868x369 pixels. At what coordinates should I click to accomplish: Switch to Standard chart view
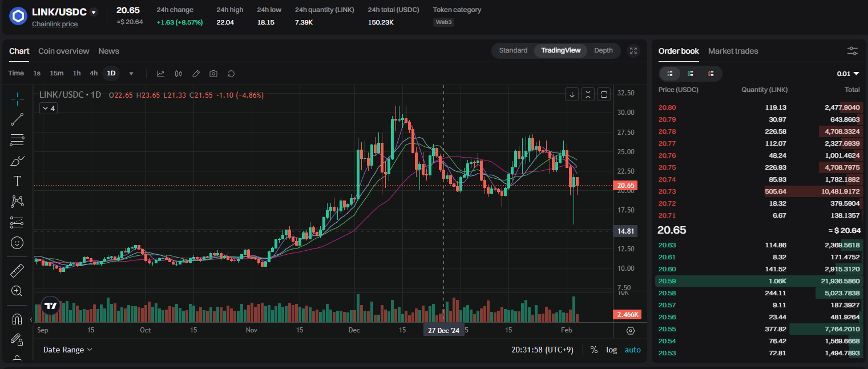tap(513, 50)
